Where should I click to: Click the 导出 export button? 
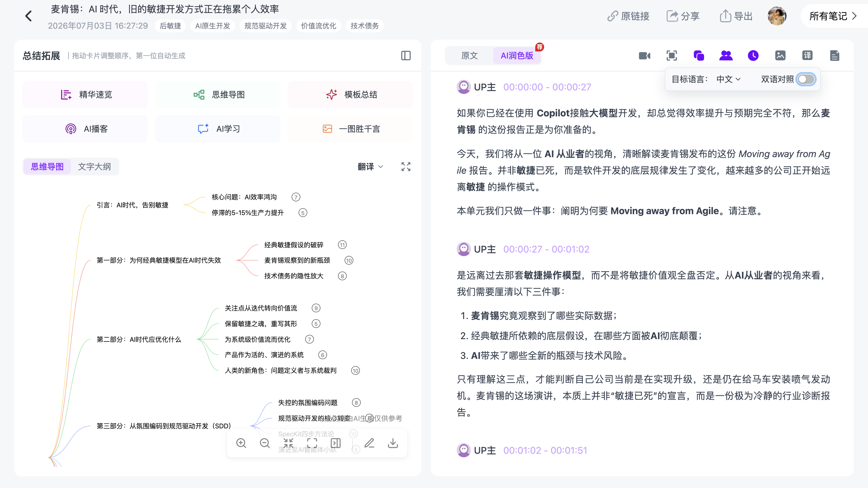click(x=736, y=16)
